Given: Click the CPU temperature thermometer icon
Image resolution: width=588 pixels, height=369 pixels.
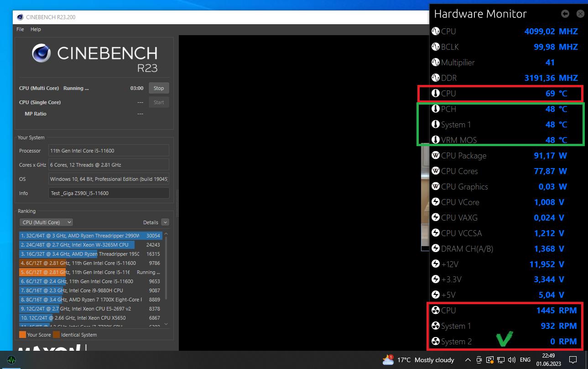Looking at the screenshot, I should 436,94.
